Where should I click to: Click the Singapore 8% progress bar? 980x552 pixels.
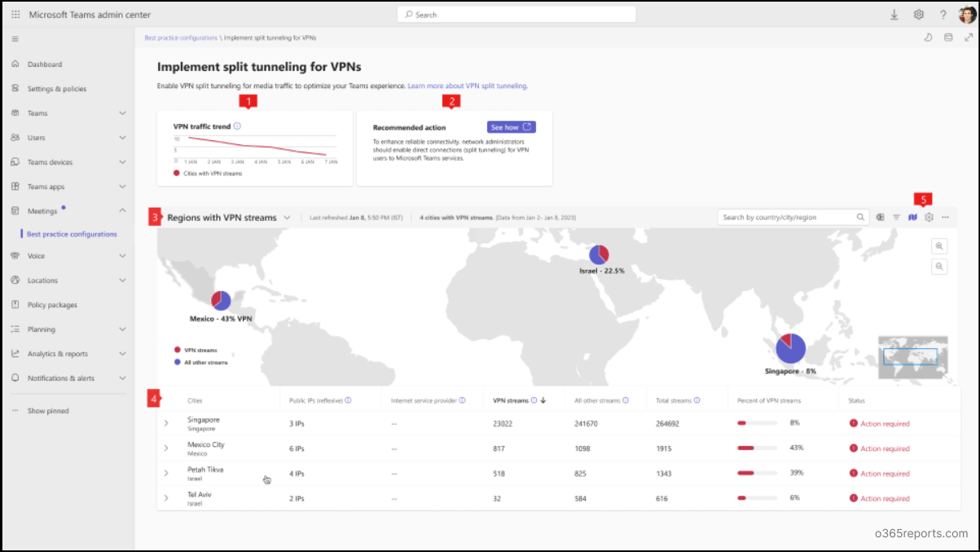(758, 423)
